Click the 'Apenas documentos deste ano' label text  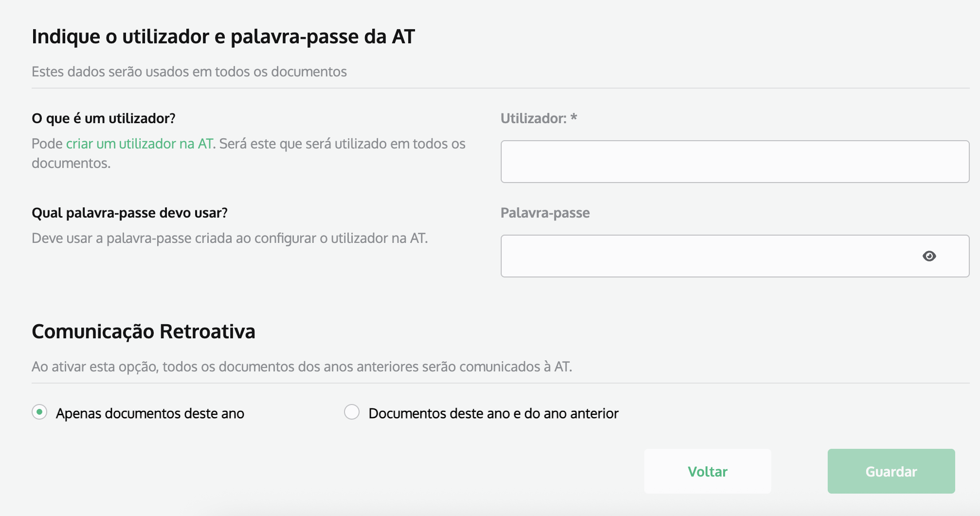pyautogui.click(x=150, y=413)
